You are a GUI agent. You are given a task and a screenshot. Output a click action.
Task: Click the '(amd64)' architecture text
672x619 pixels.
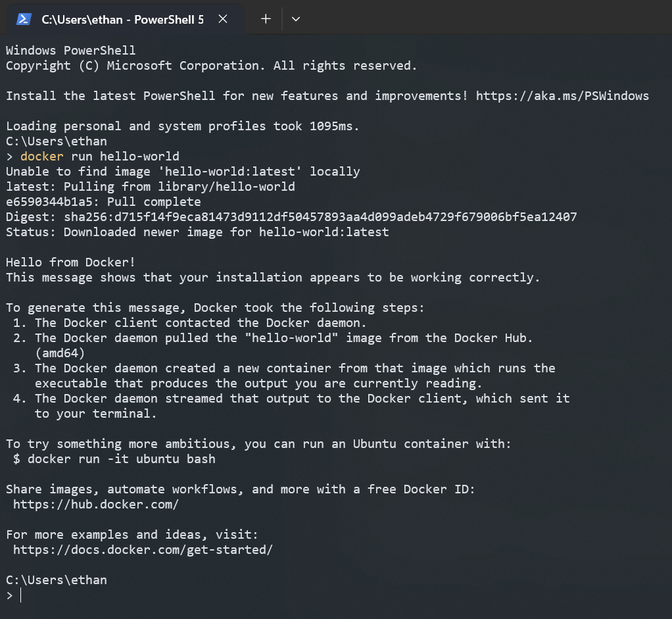click(60, 353)
